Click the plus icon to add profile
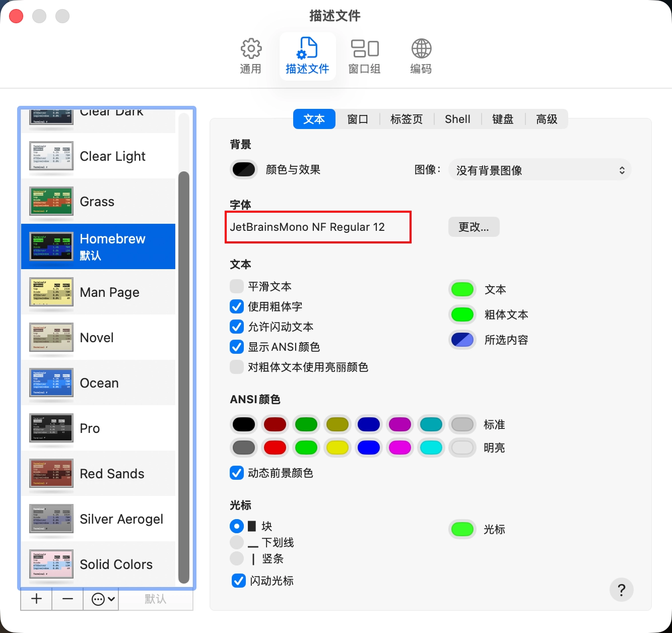Viewport: 672px width, 633px height. pyautogui.click(x=36, y=599)
